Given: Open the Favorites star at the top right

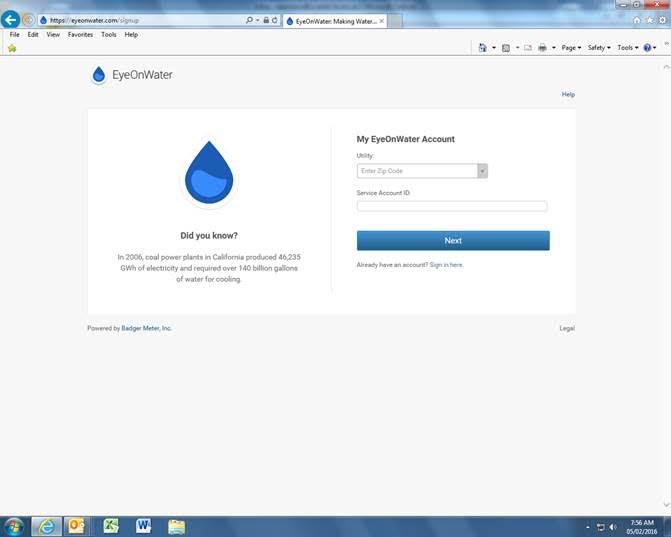Looking at the screenshot, I should [650, 20].
